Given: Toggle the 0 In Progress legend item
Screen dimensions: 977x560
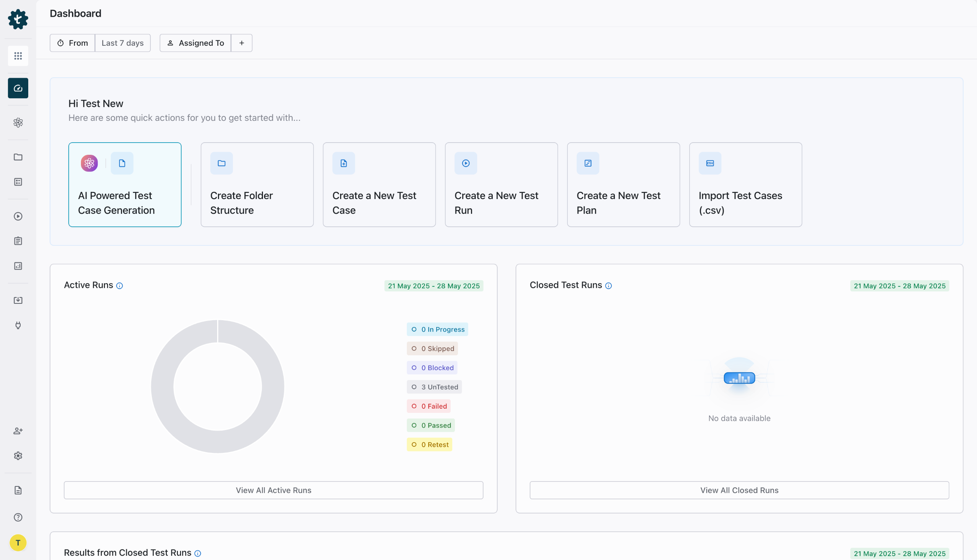Looking at the screenshot, I should 437,329.
